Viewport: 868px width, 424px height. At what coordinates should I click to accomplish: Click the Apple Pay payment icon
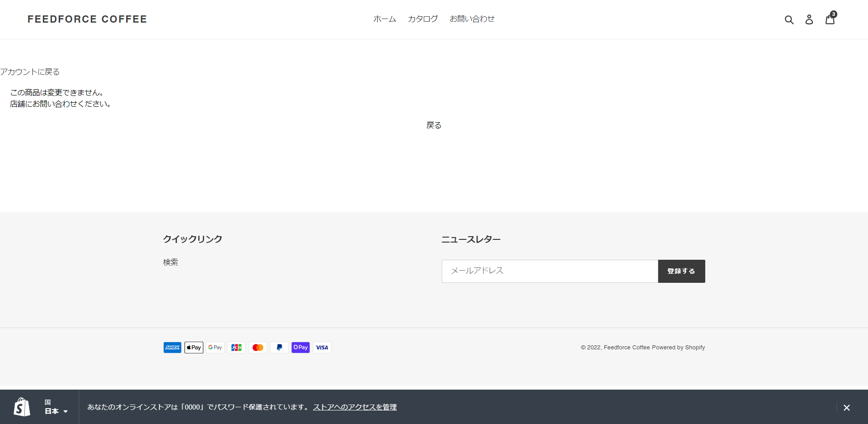tap(194, 348)
